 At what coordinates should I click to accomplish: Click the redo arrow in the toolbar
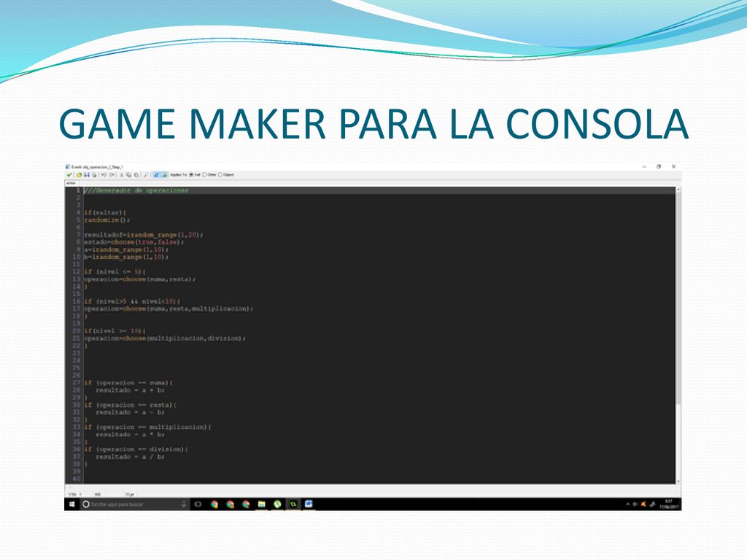tap(112, 175)
